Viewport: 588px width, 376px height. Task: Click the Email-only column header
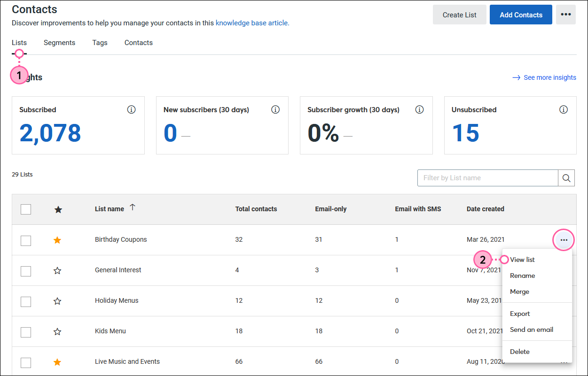(x=331, y=209)
